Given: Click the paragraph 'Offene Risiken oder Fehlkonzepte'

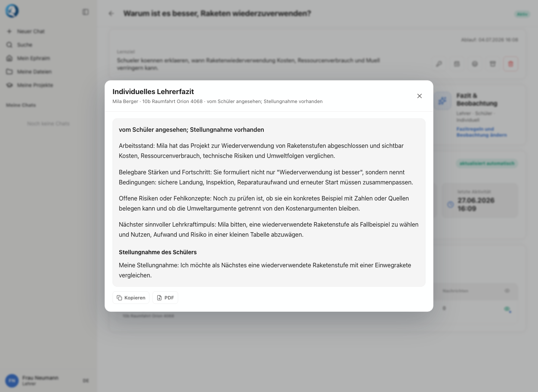Looking at the screenshot, I should [x=264, y=203].
